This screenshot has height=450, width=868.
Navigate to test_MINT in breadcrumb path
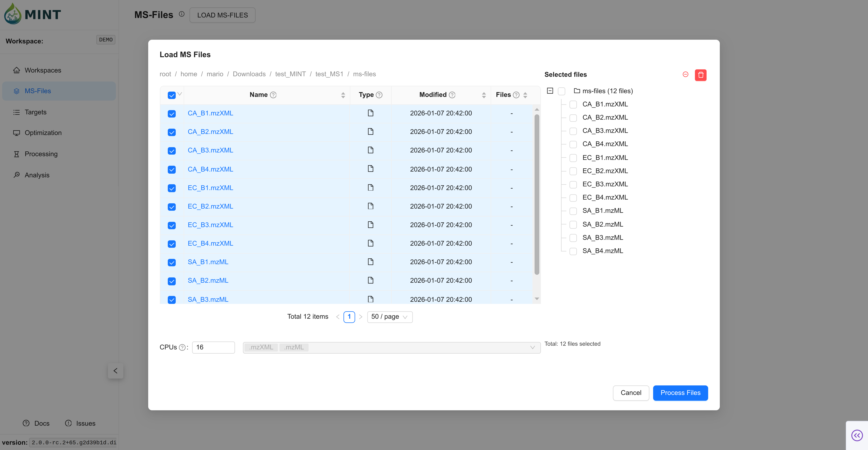pyautogui.click(x=290, y=74)
